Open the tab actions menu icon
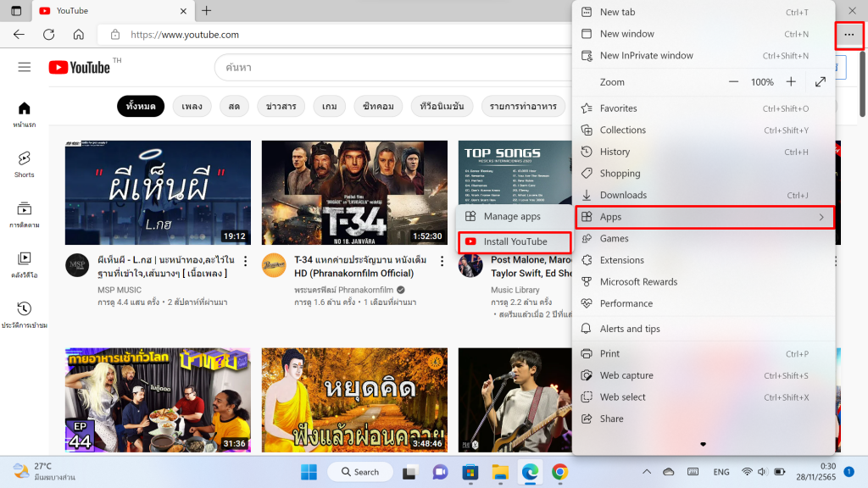 click(16, 10)
